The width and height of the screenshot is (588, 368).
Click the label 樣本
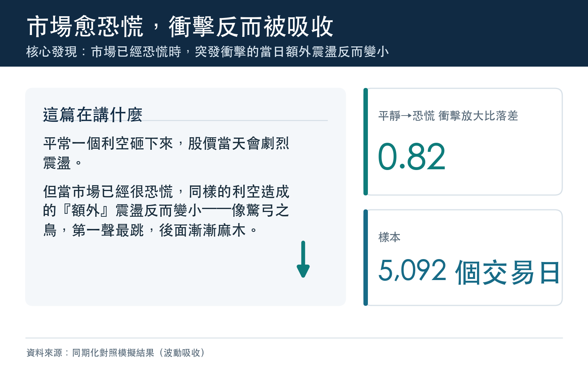tap(389, 237)
